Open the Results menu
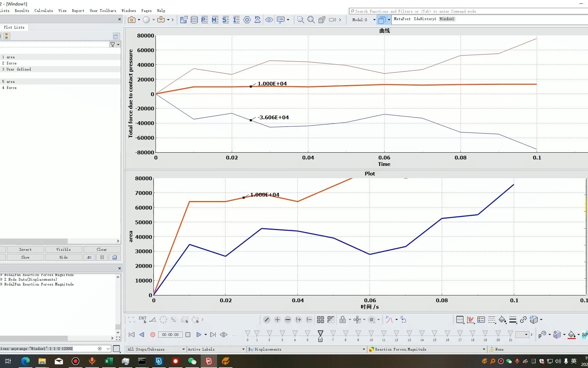588x368 pixels. coord(22,11)
